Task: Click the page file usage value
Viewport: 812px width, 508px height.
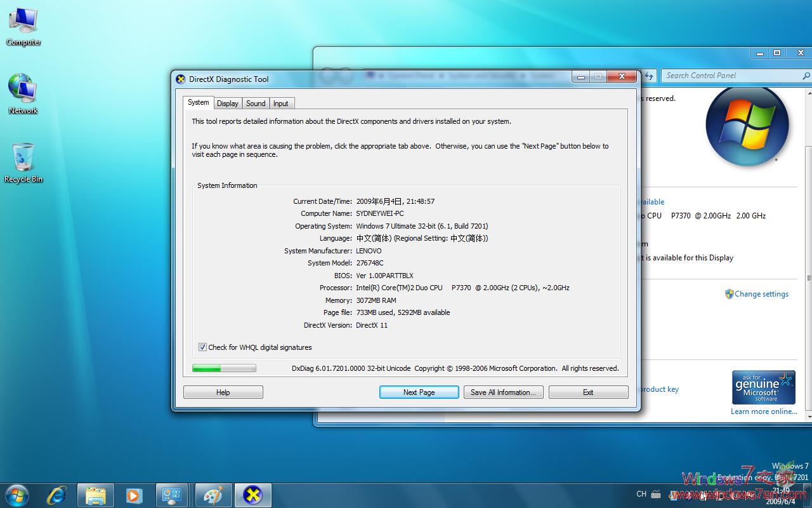Action: 403,312
